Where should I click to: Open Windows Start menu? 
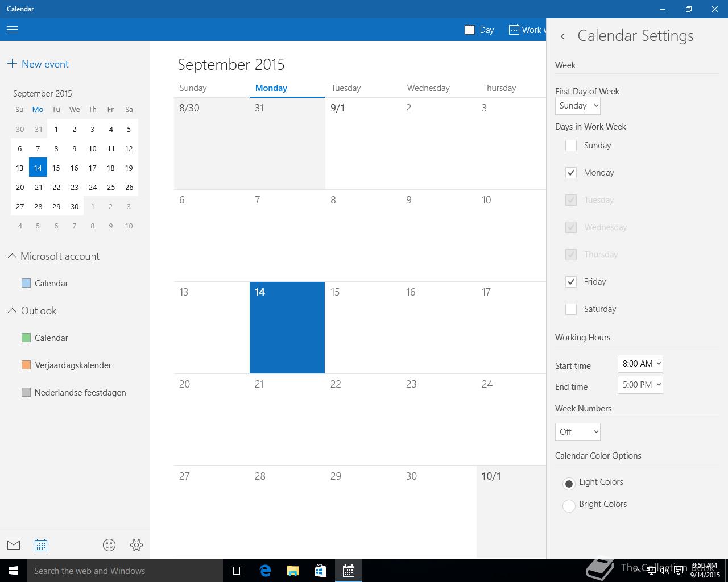click(x=14, y=571)
